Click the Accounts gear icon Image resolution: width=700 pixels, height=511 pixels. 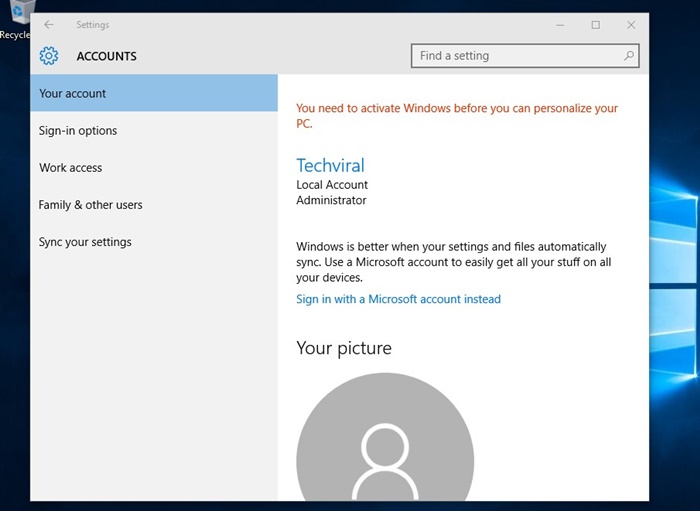coord(49,56)
